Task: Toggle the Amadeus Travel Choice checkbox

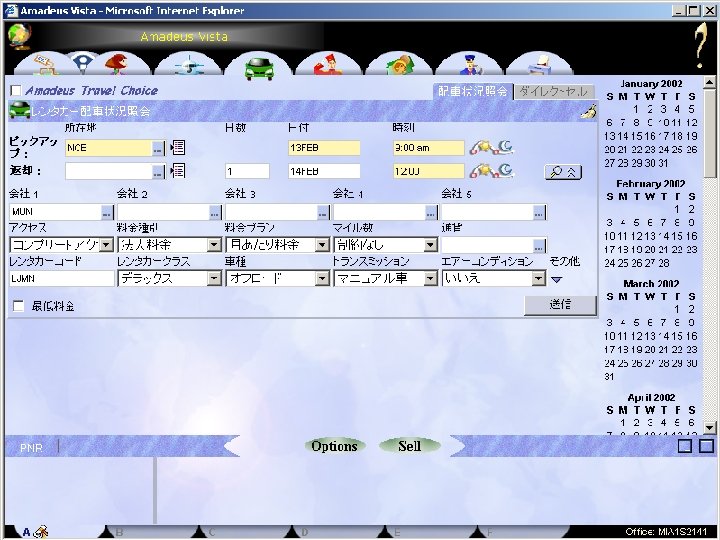Action: point(16,90)
